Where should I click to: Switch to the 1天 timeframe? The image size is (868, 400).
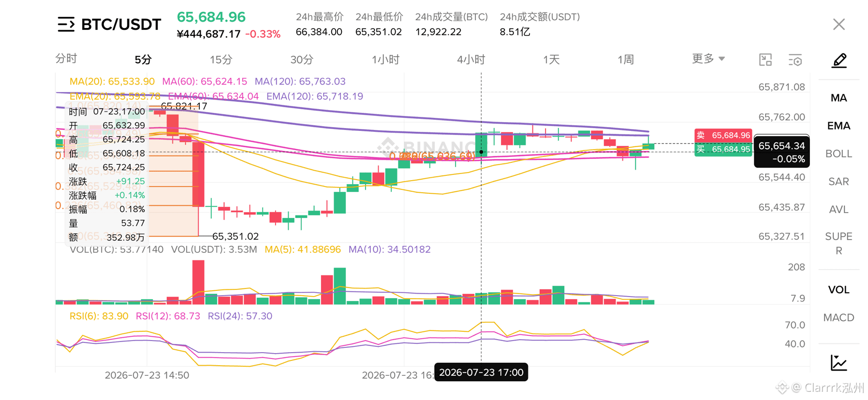click(551, 60)
